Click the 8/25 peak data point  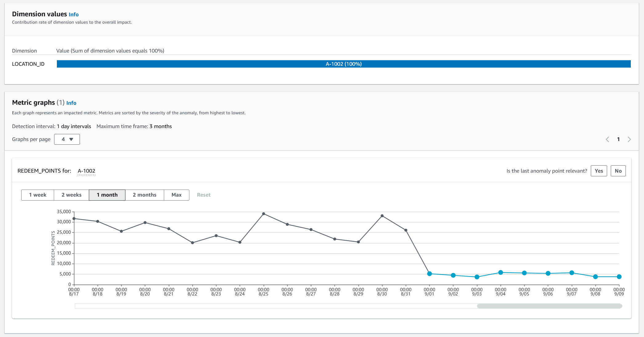pyautogui.click(x=263, y=214)
